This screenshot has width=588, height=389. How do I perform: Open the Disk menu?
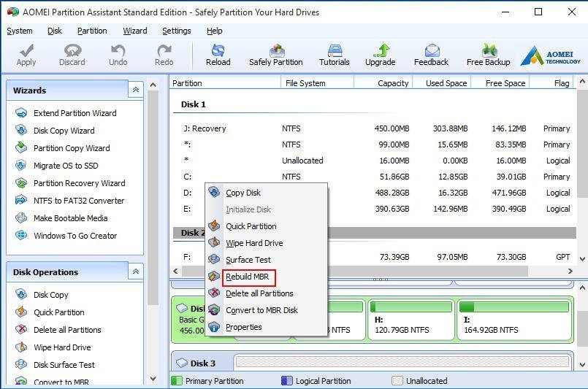pos(55,31)
